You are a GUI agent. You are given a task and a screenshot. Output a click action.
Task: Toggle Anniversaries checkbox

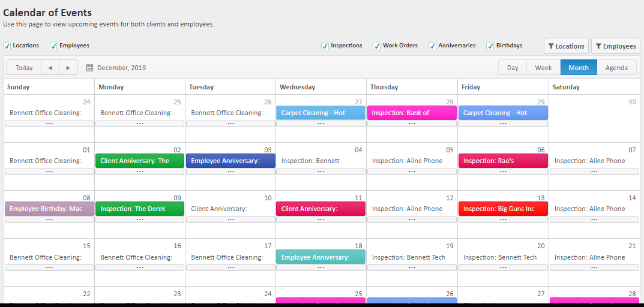[x=432, y=46]
